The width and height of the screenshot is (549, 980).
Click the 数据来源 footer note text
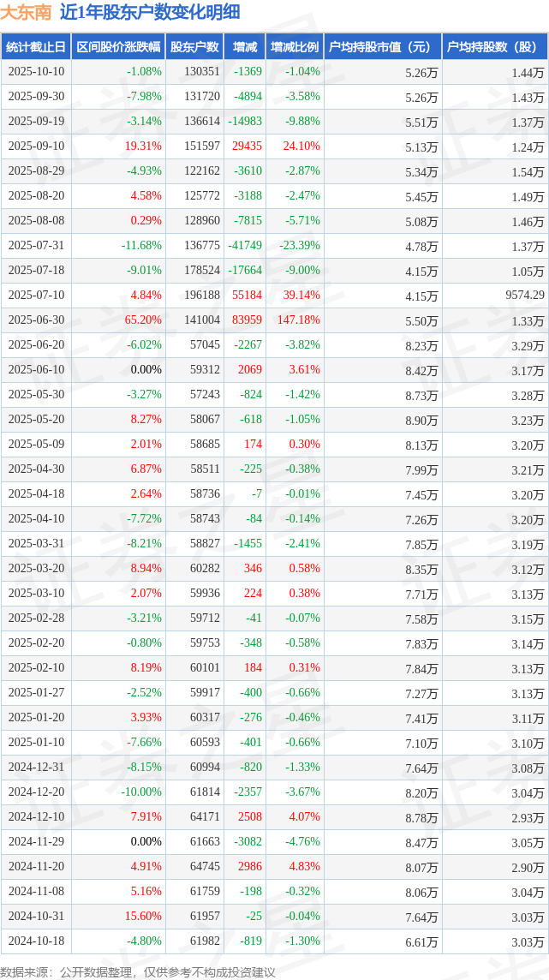137,971
